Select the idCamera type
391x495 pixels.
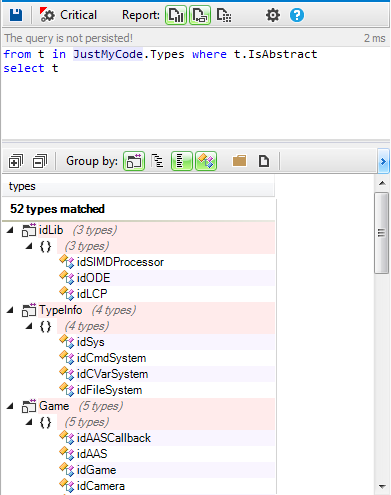(101, 486)
